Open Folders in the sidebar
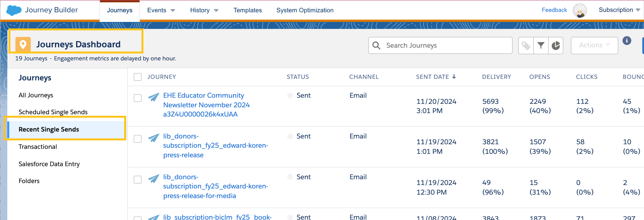This screenshot has width=644, height=220. (29, 181)
